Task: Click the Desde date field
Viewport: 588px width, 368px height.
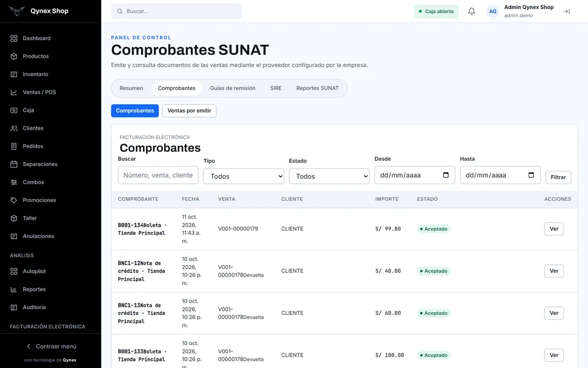Action: tap(415, 175)
